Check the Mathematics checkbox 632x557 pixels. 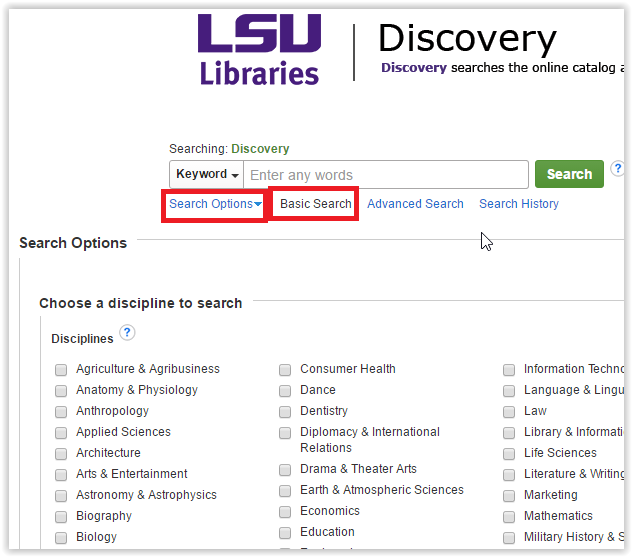509,517
